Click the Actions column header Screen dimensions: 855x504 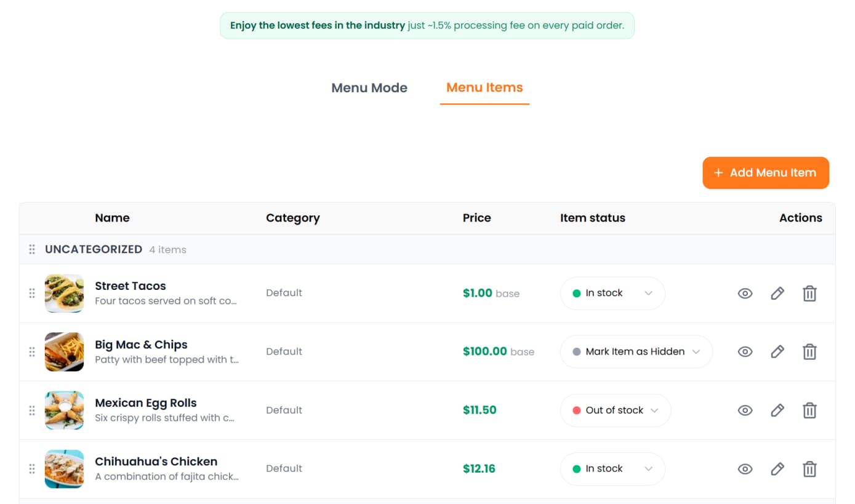click(801, 218)
